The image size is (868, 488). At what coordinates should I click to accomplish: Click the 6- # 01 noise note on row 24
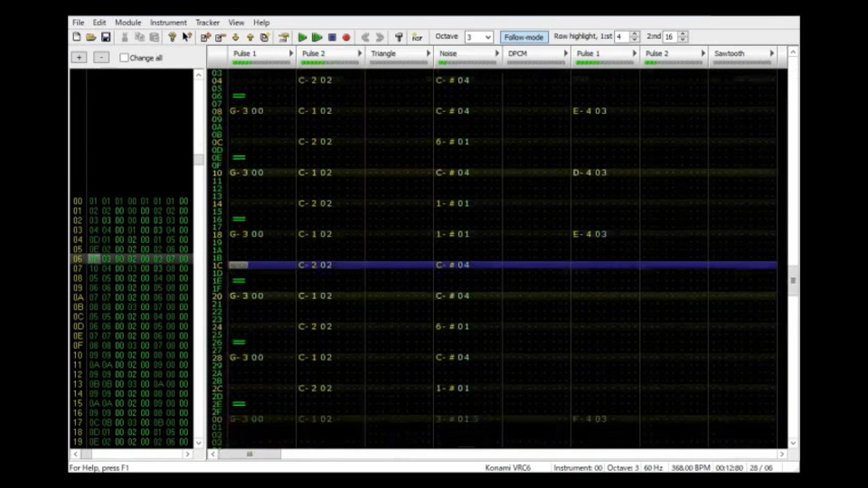452,326
